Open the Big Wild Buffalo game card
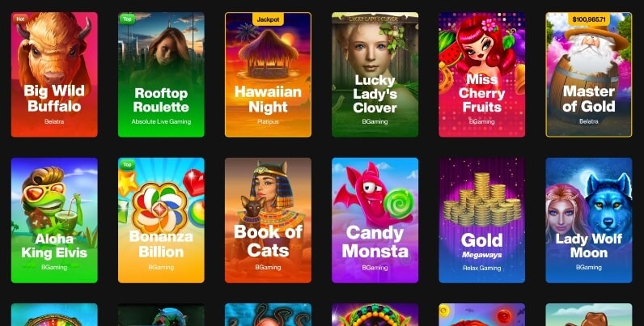644x326 pixels. click(54, 74)
